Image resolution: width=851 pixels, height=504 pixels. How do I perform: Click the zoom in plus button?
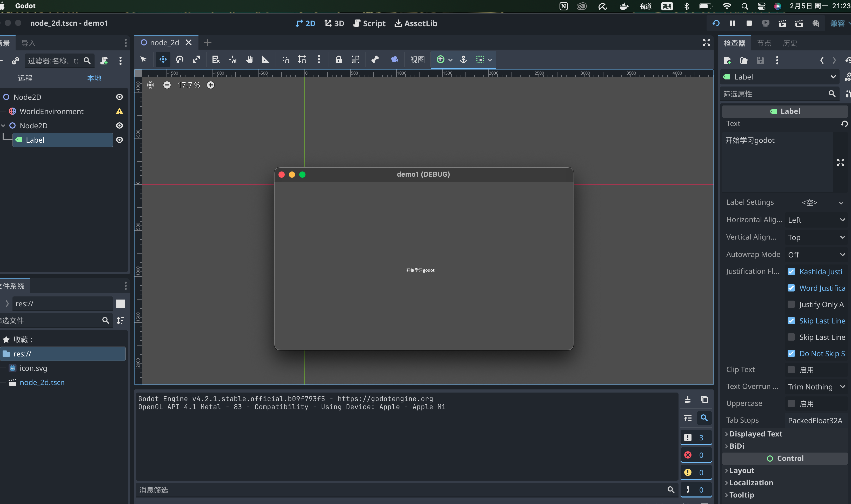tap(211, 85)
